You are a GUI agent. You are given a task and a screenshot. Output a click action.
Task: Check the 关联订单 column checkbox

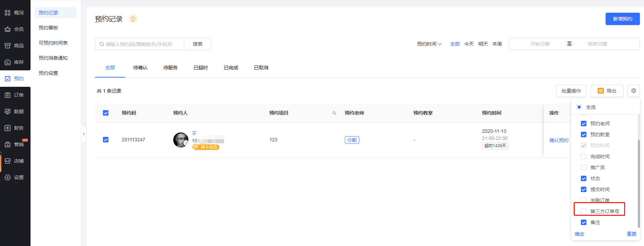click(584, 200)
